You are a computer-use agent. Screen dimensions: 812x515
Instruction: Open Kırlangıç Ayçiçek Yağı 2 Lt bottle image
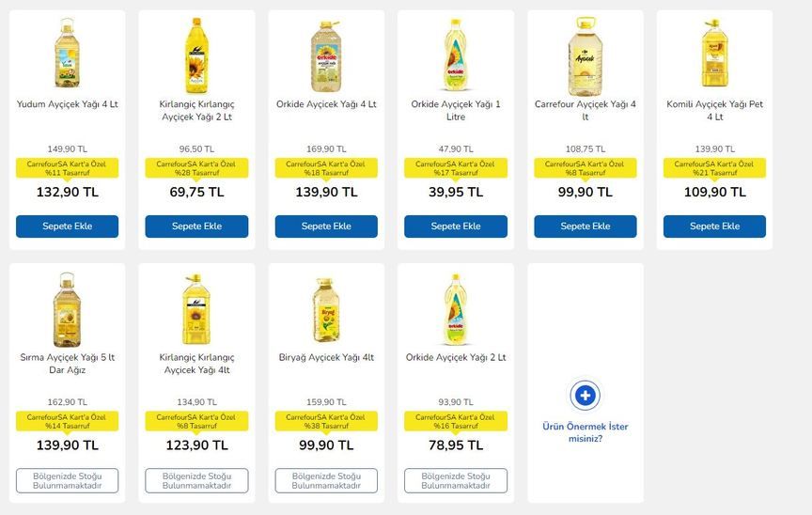pos(196,55)
